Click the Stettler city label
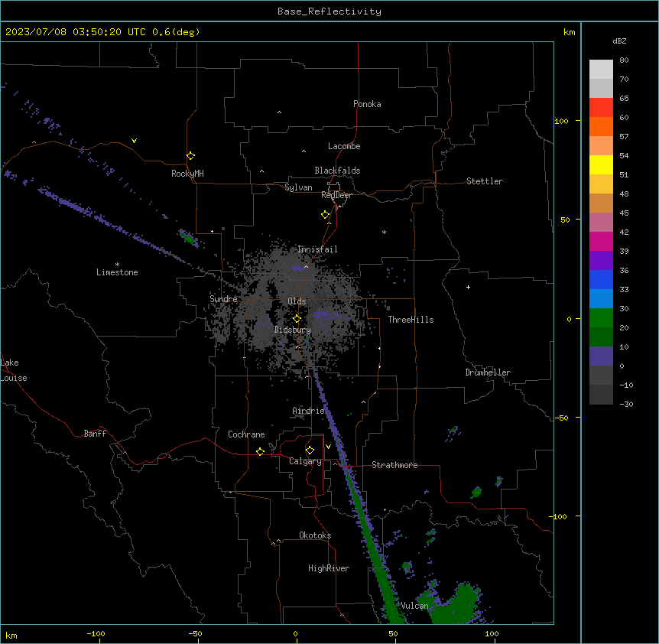Screen dimensions: 659x644 click(x=485, y=181)
